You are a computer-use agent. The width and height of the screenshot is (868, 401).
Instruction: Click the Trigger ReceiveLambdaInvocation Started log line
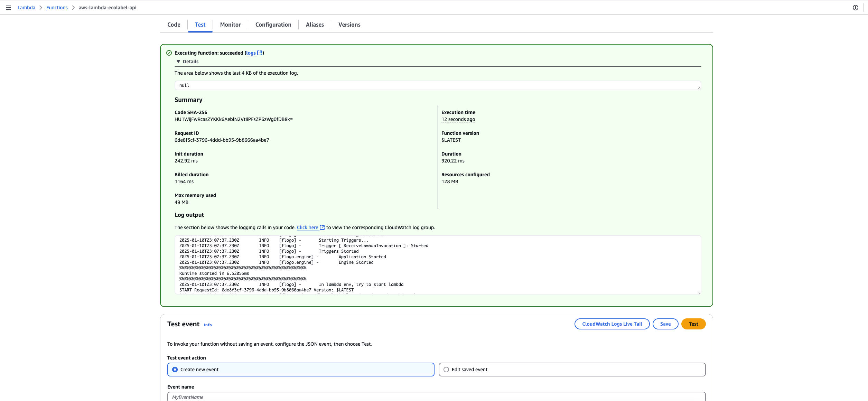pos(304,246)
